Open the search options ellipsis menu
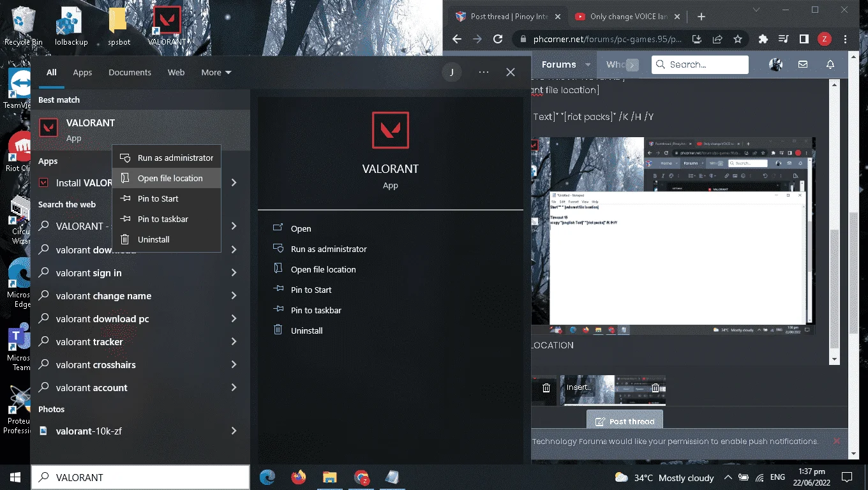 pyautogui.click(x=483, y=72)
